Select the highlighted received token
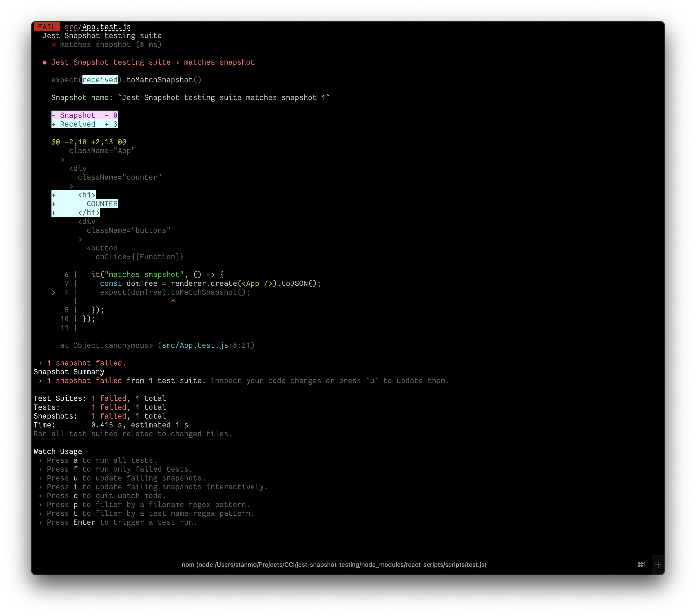The width and height of the screenshot is (696, 616). [x=100, y=80]
